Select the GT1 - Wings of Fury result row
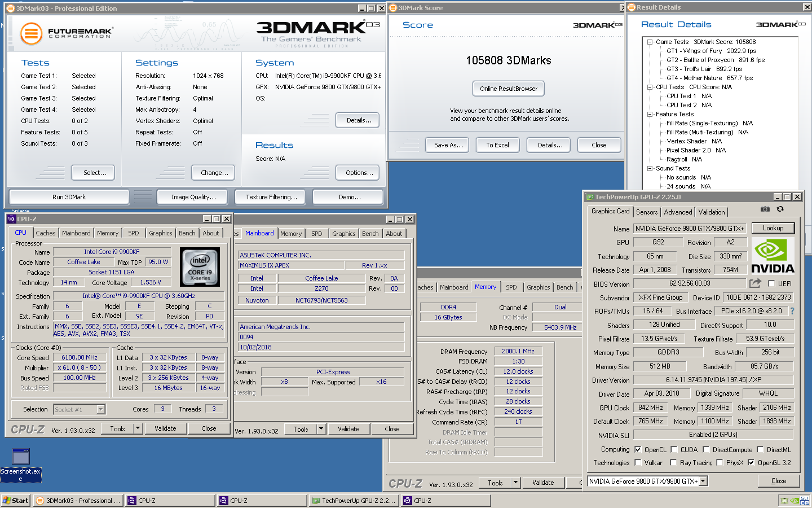Image resolution: width=812 pixels, height=508 pixels. pos(711,51)
